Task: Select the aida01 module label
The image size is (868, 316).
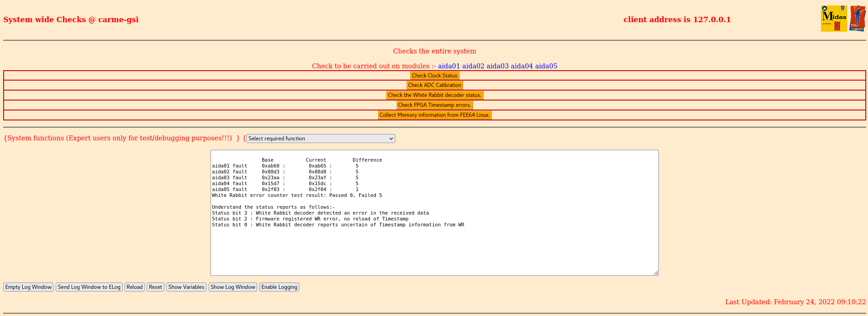Action: tap(449, 66)
